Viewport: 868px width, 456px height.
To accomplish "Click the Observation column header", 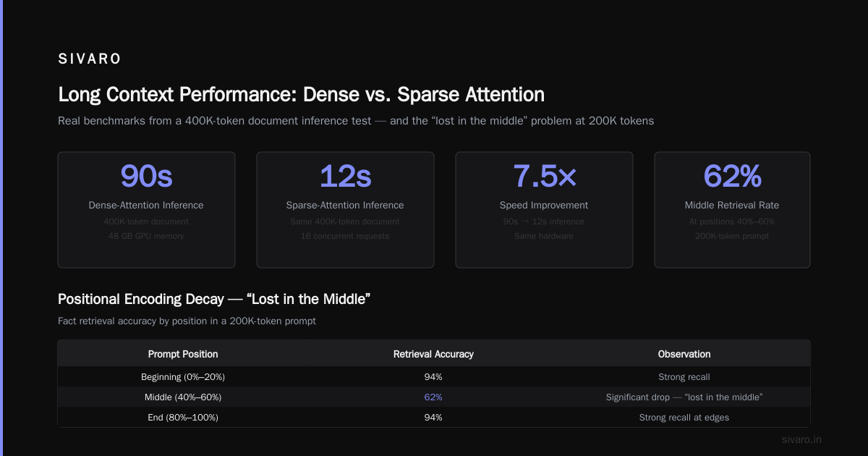I will point(684,354).
